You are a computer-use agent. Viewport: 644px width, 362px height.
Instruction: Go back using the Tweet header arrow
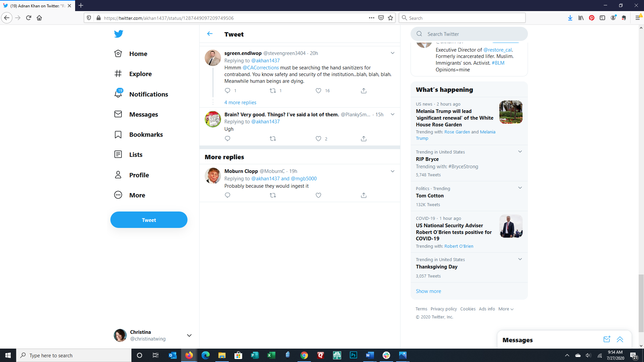(210, 34)
